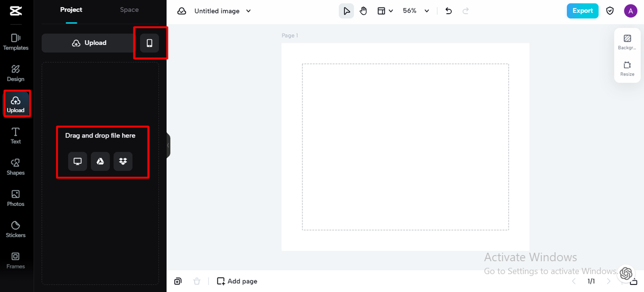Select the white canvas page

(405, 147)
